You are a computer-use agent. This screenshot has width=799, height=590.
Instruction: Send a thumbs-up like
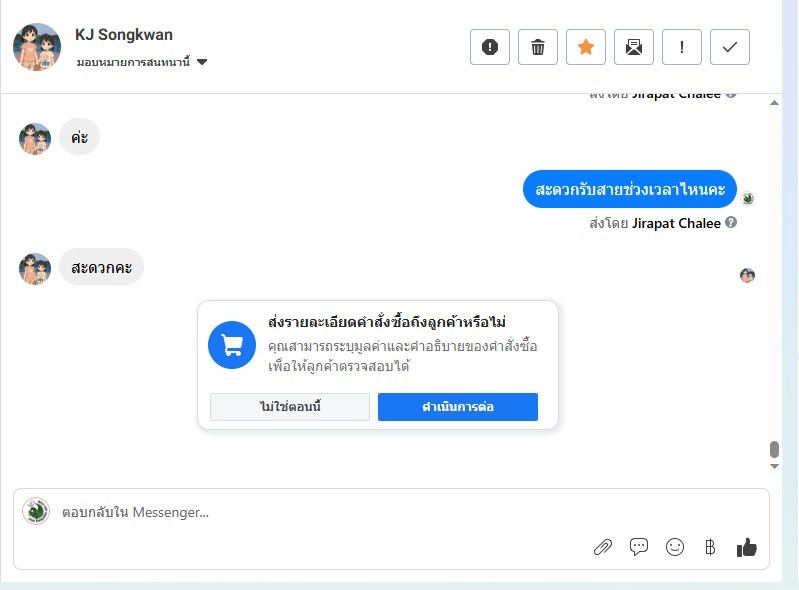coord(746,547)
